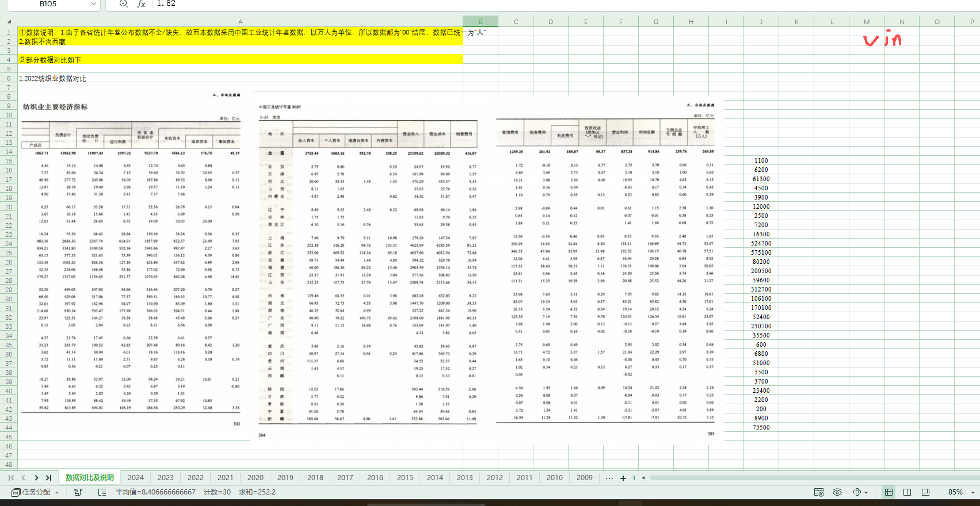
Task: Select the scanned table image with page number 305
Action: pyautogui.click(x=605, y=271)
